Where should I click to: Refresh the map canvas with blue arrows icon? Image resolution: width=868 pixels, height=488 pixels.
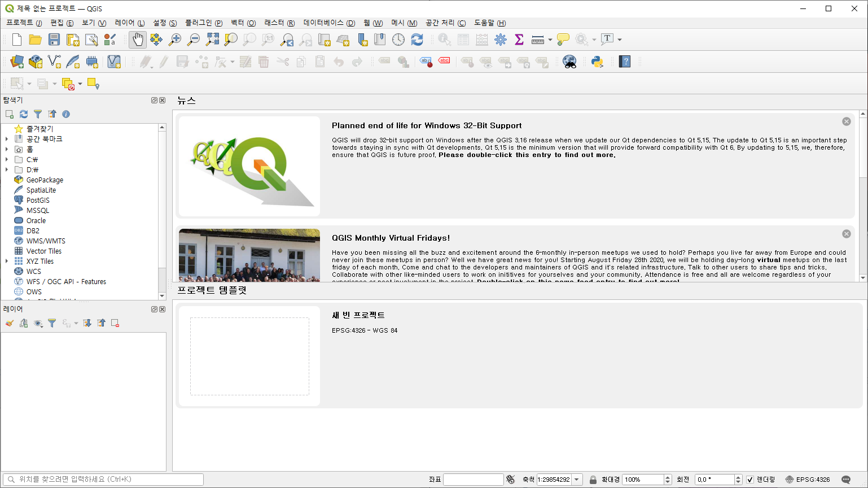click(417, 40)
